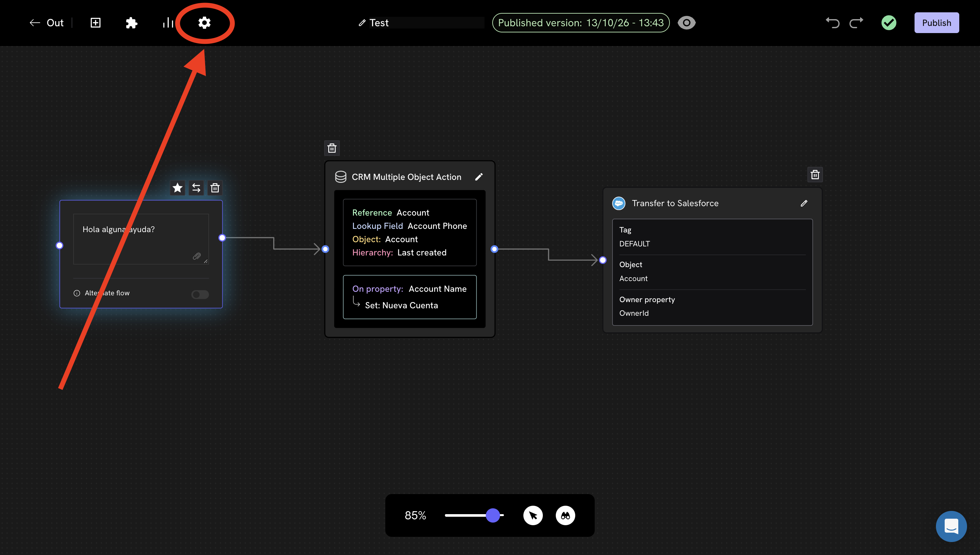Open the settings gear icon
The width and height of the screenshot is (980, 555).
tap(204, 23)
